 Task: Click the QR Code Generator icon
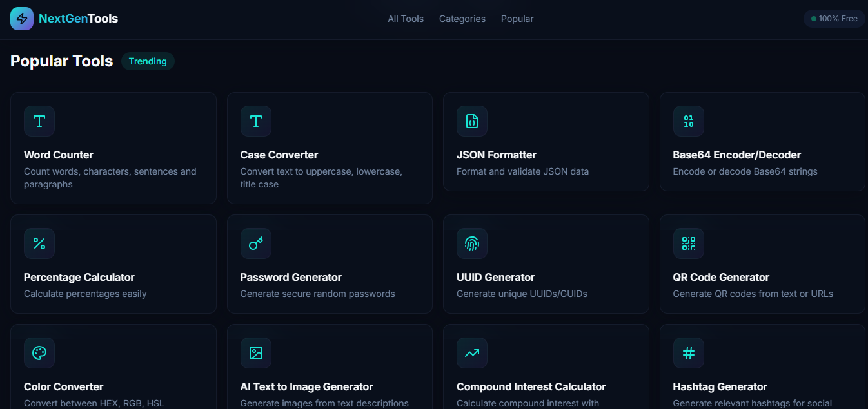click(688, 243)
